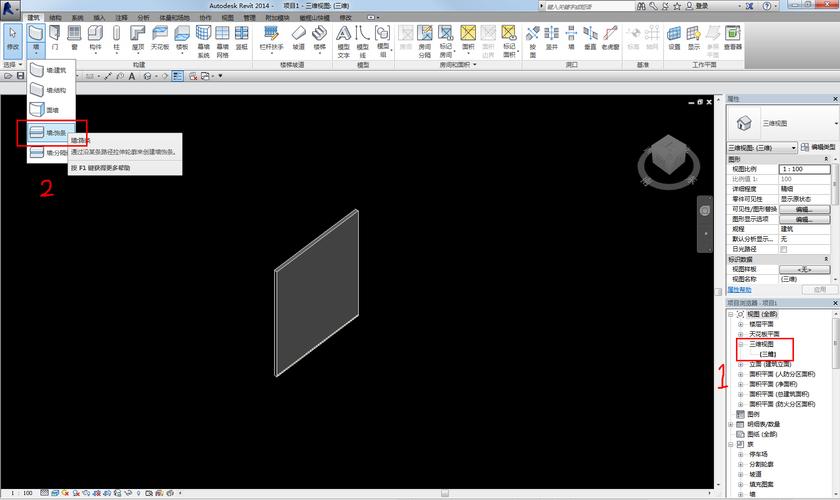The width and height of the screenshot is (840, 500).
Task: Select 面墙 from the wall menu
Action: click(x=50, y=110)
